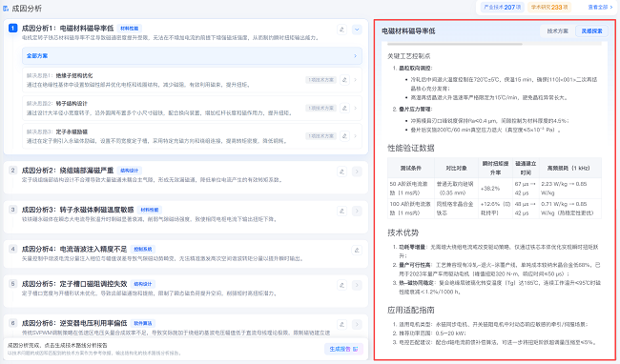Screen dimensions: 620x364
Task: Click the 成因分析 header icon
Action: (6, 9)
